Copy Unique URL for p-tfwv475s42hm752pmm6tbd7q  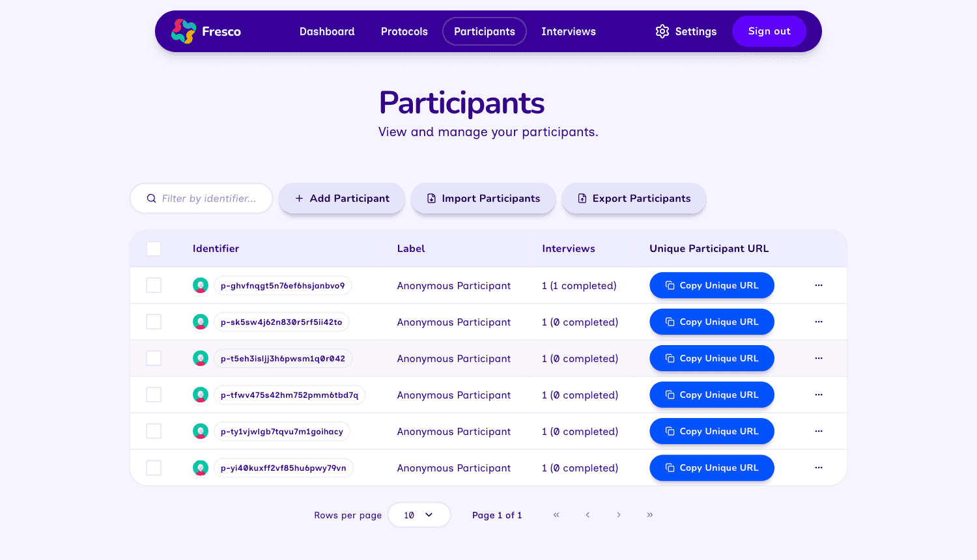pos(712,395)
